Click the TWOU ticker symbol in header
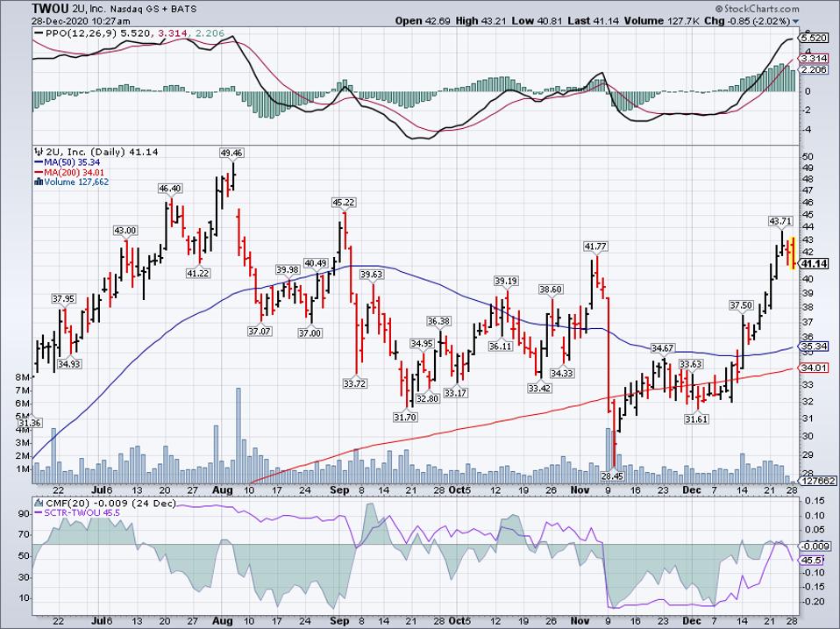The image size is (840, 629). click(49, 9)
